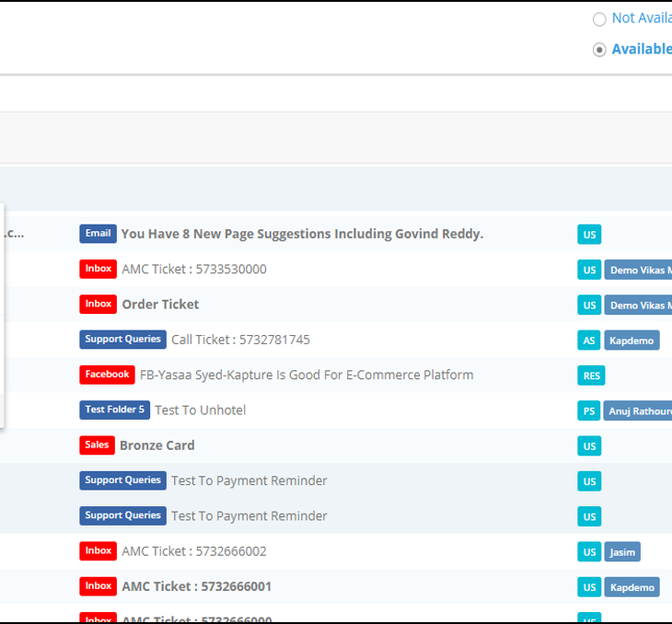Click Kapdemo badge on Call Ticket row
Image resolution: width=672 pixels, height=624 pixels.
[631, 341]
